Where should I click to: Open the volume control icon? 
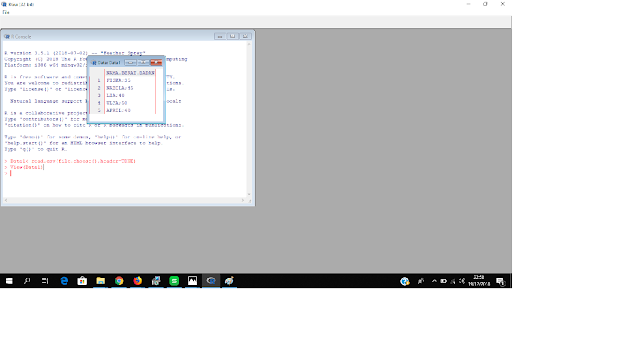tap(462, 281)
